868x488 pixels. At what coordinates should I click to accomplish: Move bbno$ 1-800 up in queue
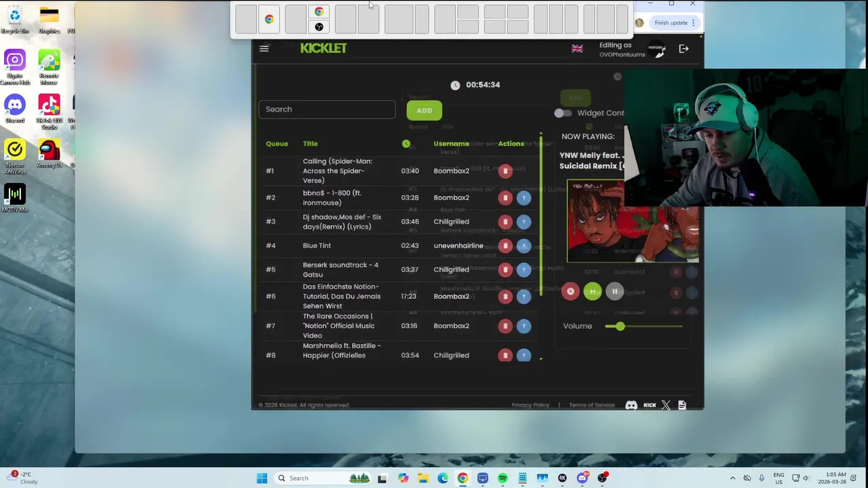tap(524, 198)
